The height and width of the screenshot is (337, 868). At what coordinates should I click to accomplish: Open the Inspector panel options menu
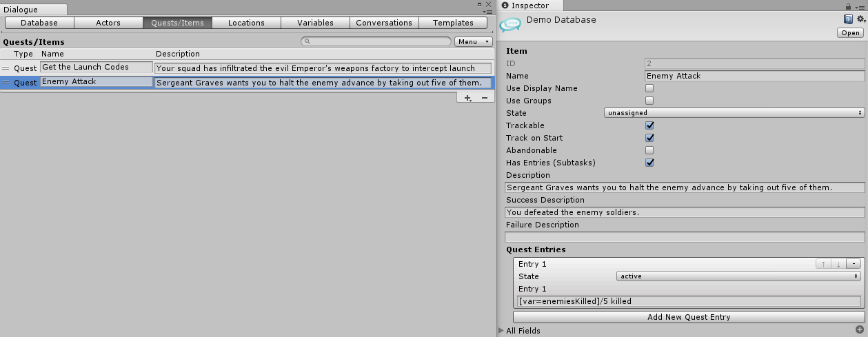(x=859, y=6)
